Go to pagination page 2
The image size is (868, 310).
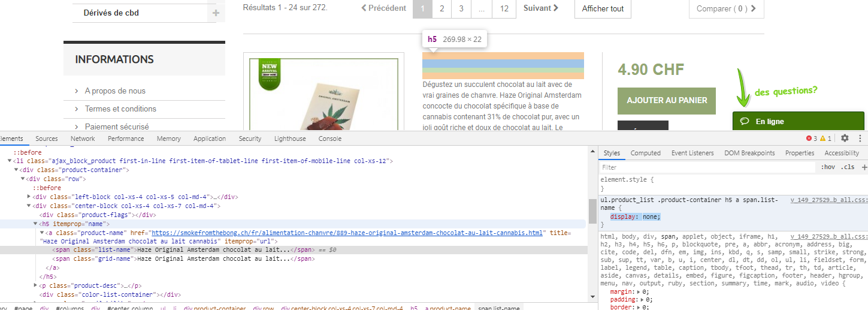tap(442, 8)
